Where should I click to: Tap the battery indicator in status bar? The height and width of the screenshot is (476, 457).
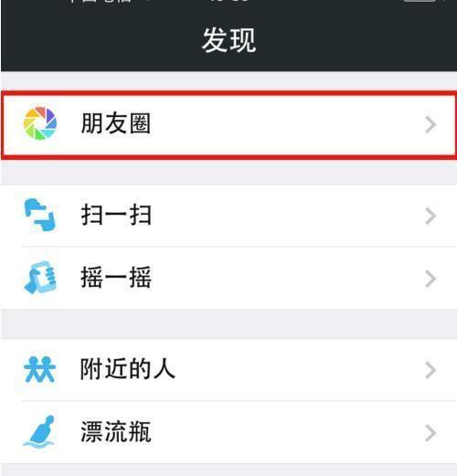[420, 1]
